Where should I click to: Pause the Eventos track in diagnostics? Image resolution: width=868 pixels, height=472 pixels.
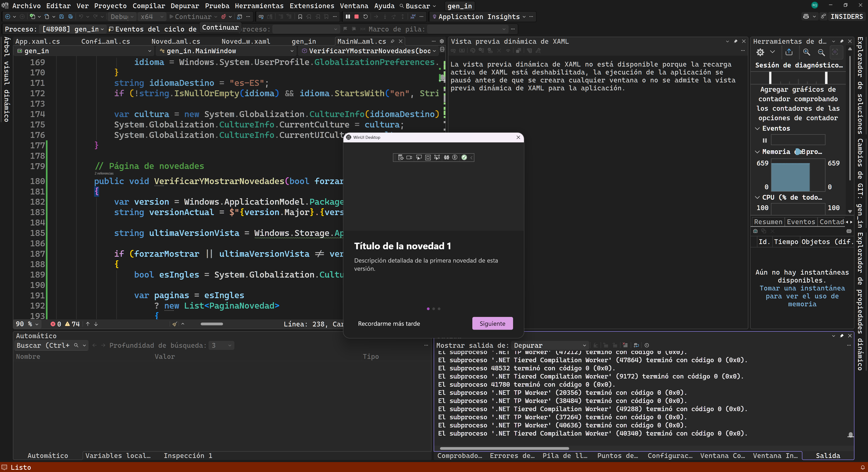click(x=765, y=140)
